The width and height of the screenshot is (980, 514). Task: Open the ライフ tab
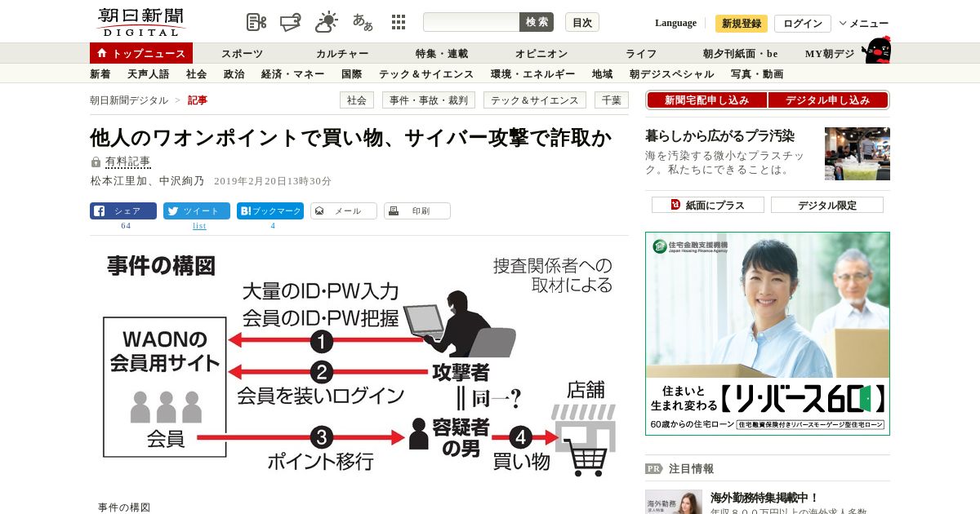641,54
